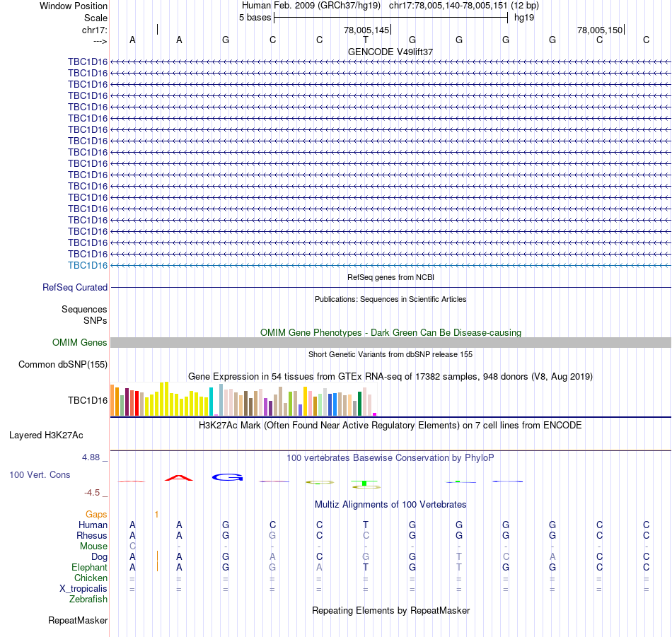Click the -4.5 PhyloP lower scale value
The height and width of the screenshot is (637, 672).
point(92,493)
